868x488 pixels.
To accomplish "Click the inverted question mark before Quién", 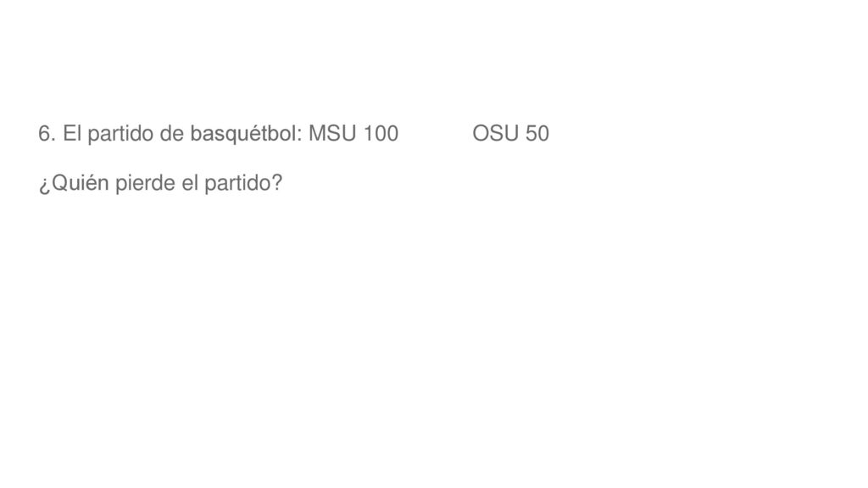I will [45, 185].
